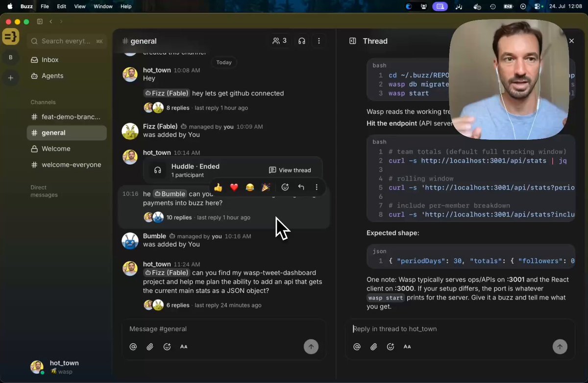Click into the Message #general input
Image resolution: width=588 pixels, height=383 pixels.
coord(223,329)
